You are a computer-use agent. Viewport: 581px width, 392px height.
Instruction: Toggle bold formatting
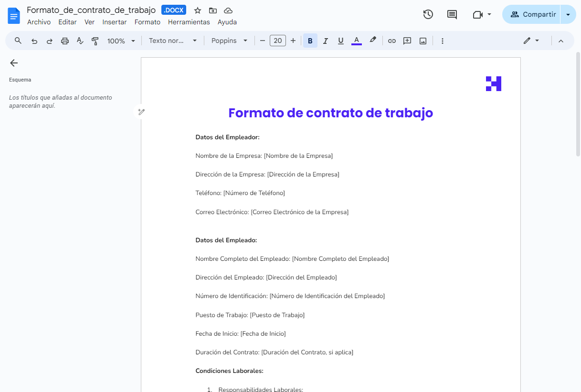tap(310, 41)
